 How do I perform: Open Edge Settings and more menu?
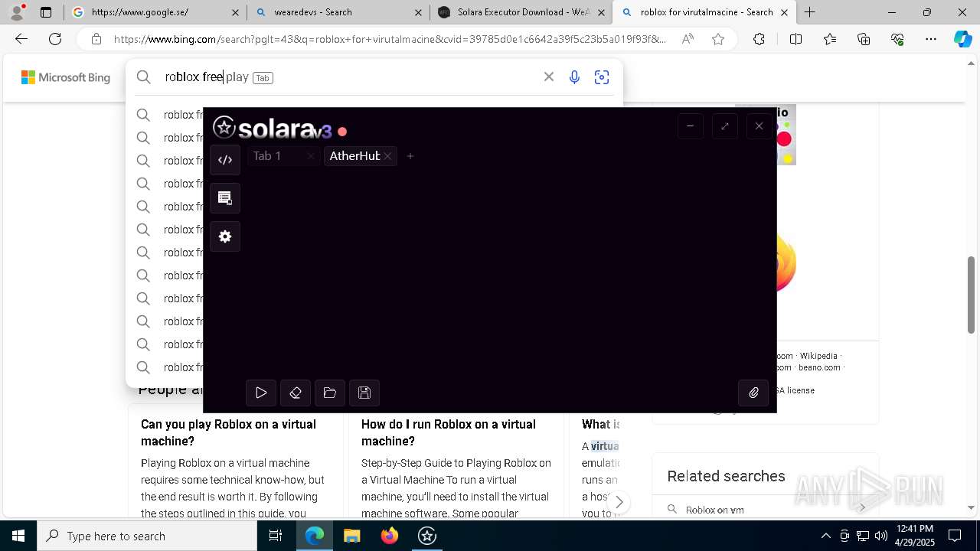(931, 39)
